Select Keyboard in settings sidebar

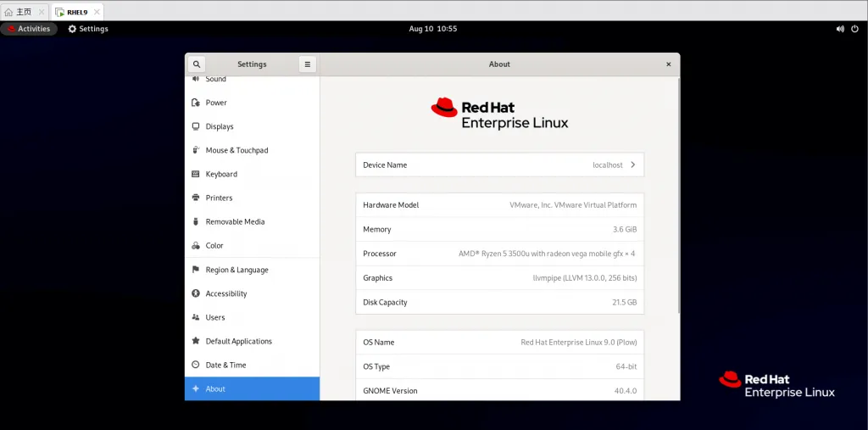(252, 174)
